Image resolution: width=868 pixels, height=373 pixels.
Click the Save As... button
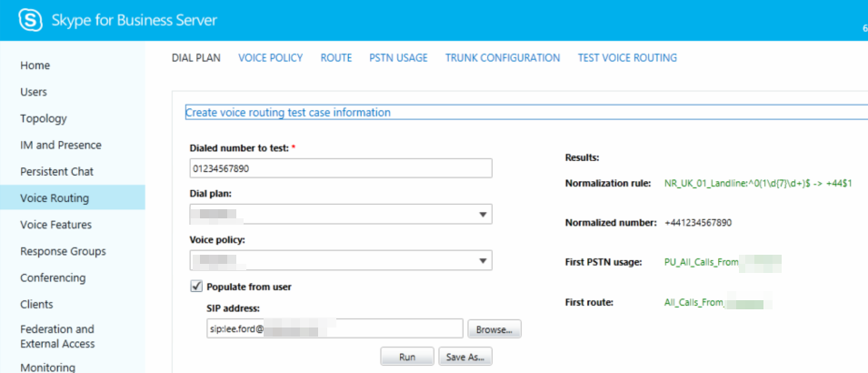465,357
